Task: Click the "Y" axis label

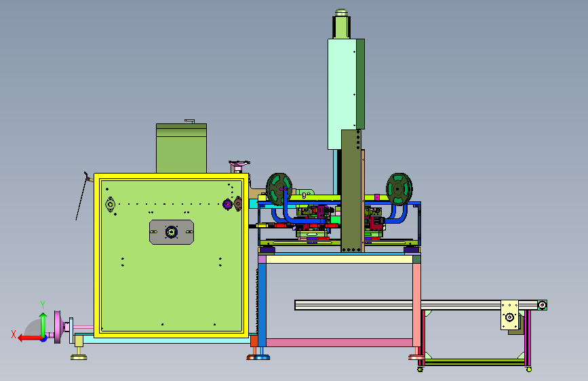Action: point(43,305)
